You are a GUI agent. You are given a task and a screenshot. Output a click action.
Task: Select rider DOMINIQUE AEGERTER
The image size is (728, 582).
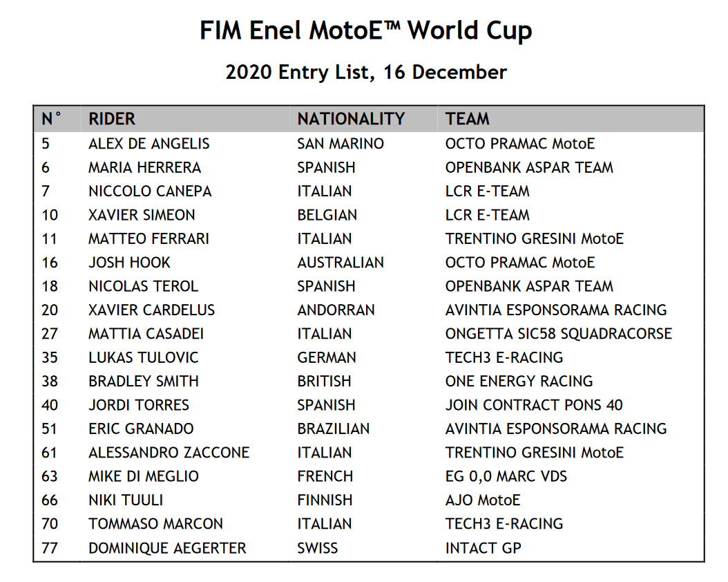pos(167,548)
